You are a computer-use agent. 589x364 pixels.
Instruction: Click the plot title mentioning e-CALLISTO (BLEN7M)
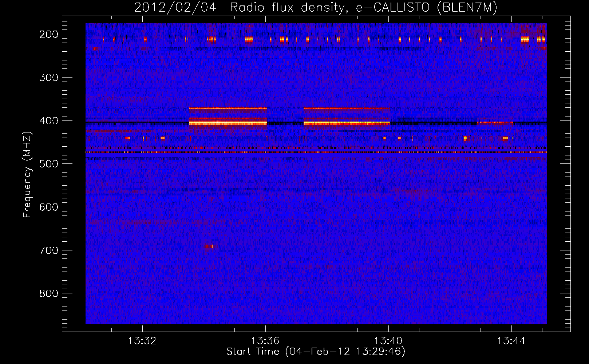pos(316,8)
